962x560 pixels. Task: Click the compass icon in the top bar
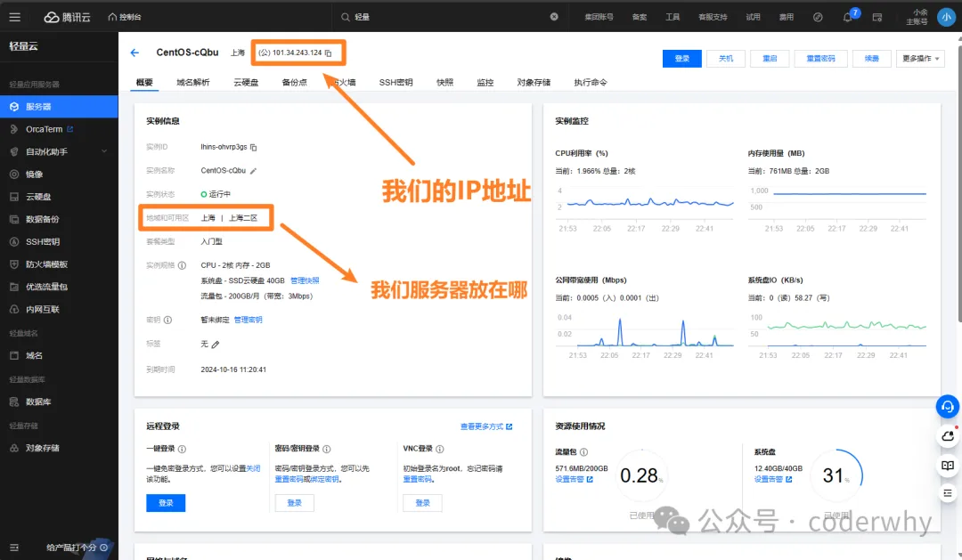coord(818,17)
